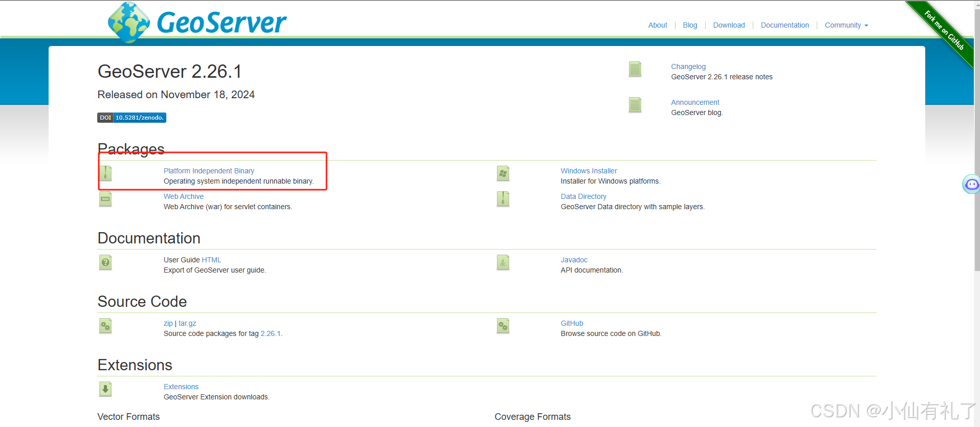Open the Javadoc link
Screen dimensions: 980x427
click(x=574, y=260)
